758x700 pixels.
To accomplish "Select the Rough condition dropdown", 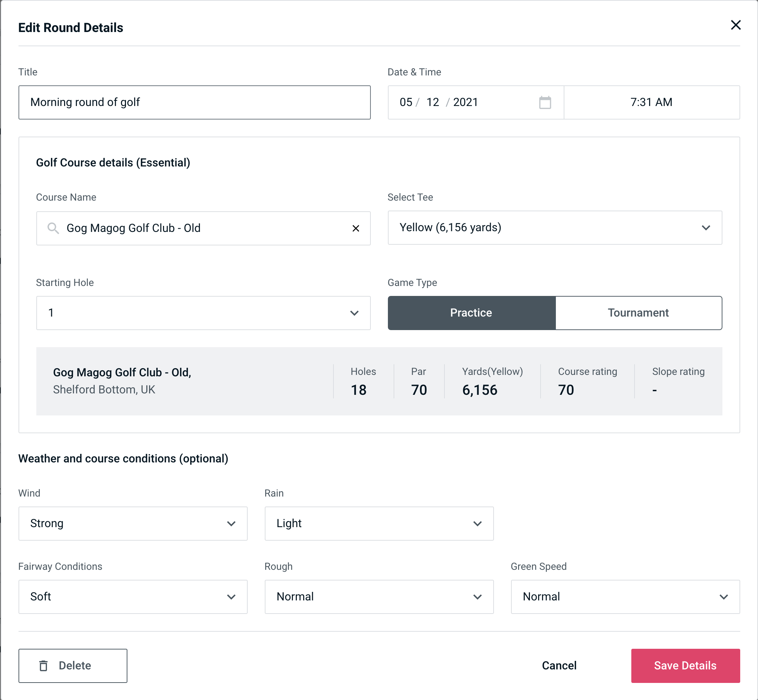I will (x=379, y=596).
